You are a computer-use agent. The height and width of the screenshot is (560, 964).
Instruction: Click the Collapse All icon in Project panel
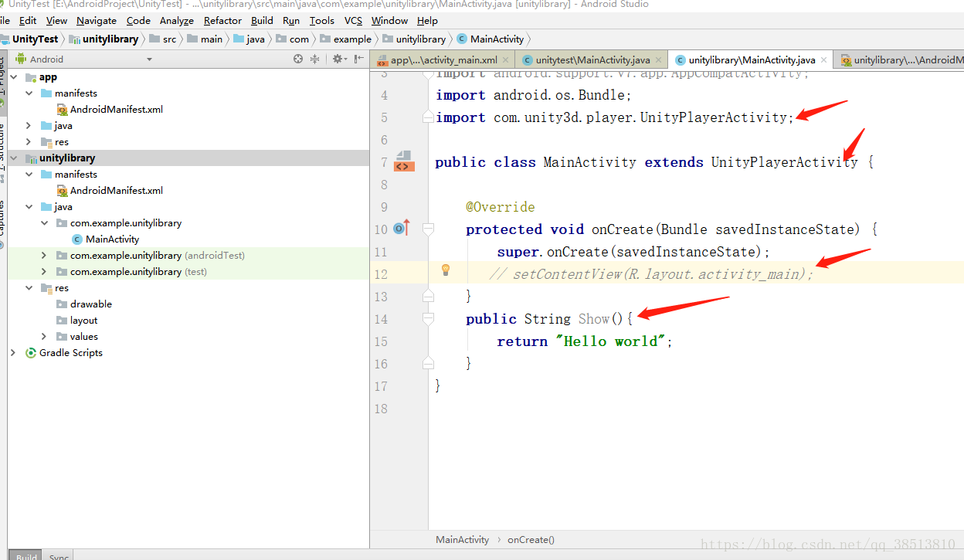click(x=314, y=59)
